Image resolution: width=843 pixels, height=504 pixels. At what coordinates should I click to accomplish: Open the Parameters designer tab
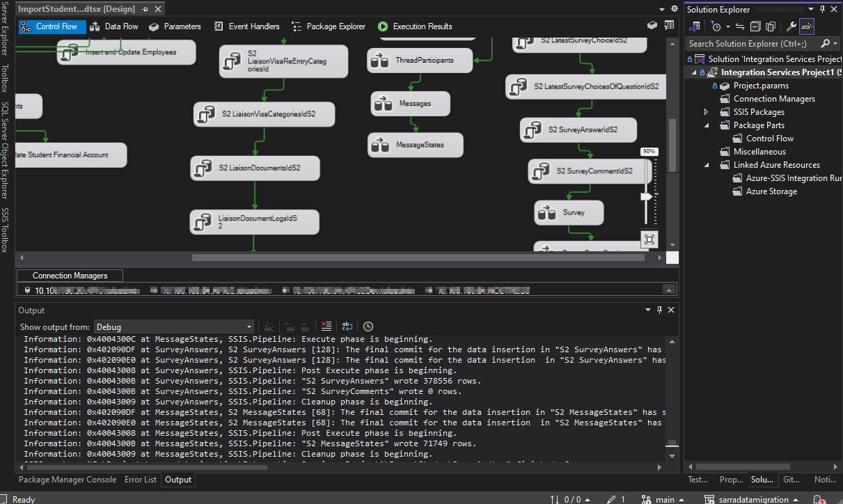[x=175, y=26]
